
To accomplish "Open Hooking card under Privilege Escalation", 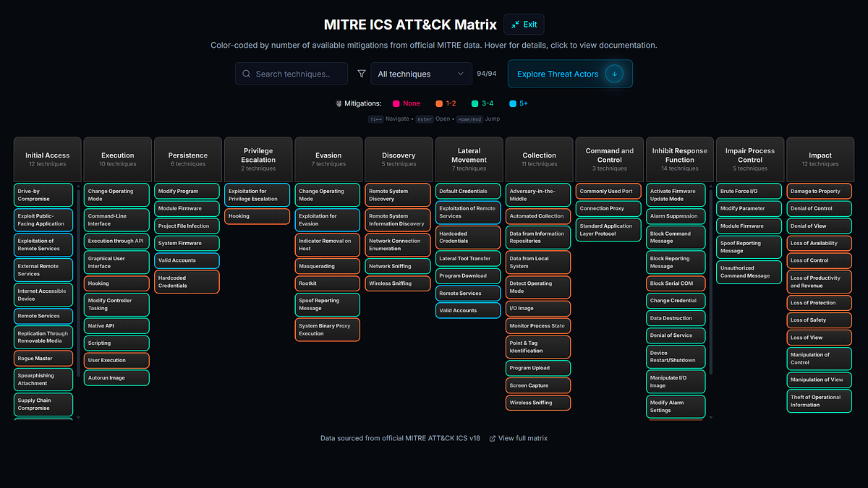I will click(258, 216).
